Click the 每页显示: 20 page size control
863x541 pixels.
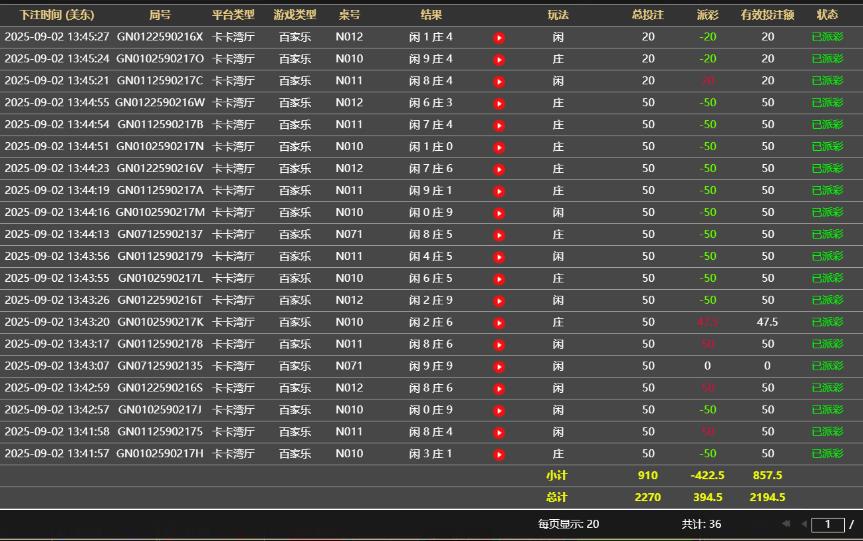[568, 524]
